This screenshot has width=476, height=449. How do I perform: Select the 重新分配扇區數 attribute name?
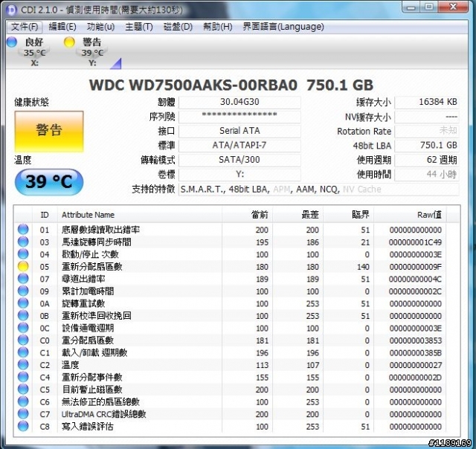[92, 267]
